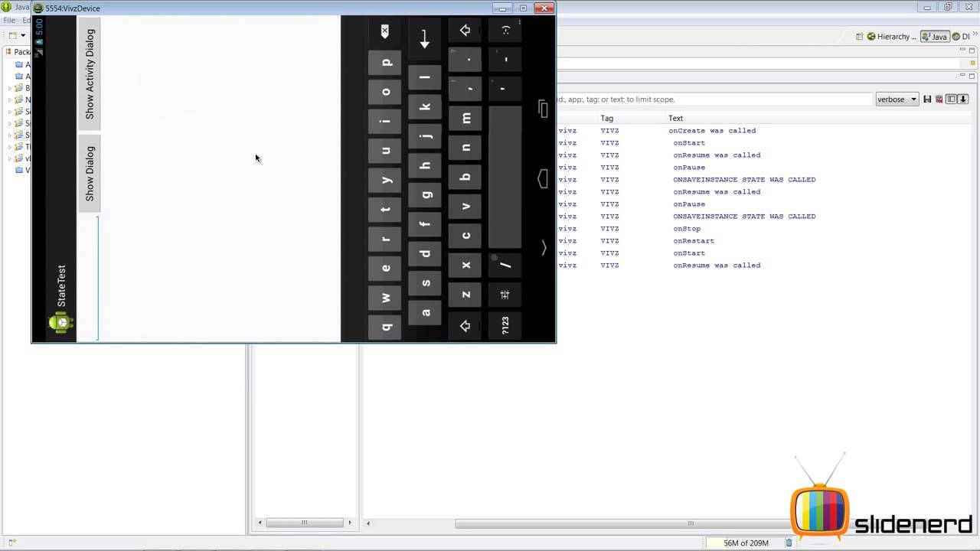Select the Text column header in LogCat
The height and width of the screenshot is (551, 980).
(x=675, y=118)
